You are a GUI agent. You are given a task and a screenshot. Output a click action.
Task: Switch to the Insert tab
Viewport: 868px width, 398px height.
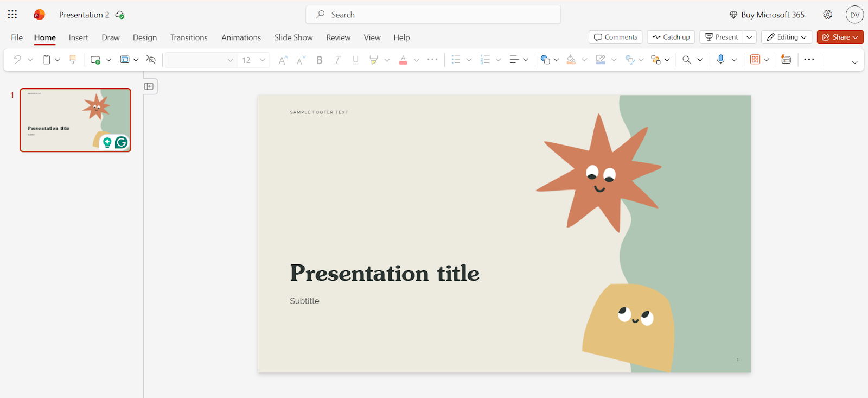pyautogui.click(x=78, y=37)
